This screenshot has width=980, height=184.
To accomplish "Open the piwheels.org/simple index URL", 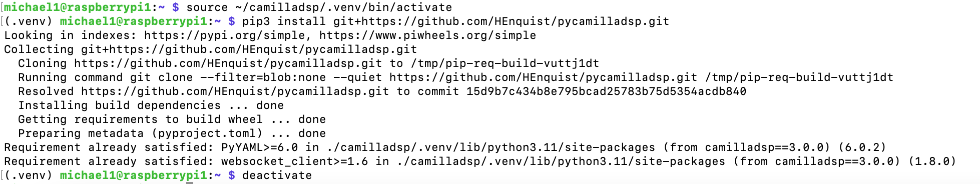I will (x=427, y=35).
